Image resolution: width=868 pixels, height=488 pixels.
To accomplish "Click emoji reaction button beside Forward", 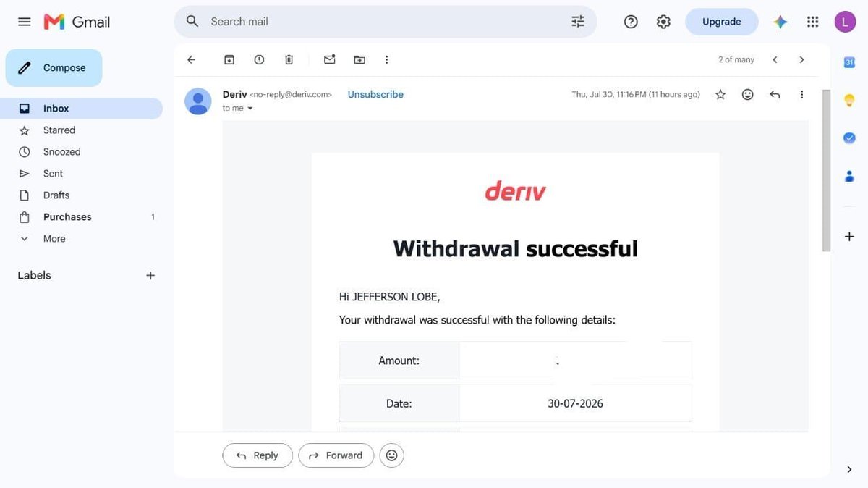I will (392, 455).
